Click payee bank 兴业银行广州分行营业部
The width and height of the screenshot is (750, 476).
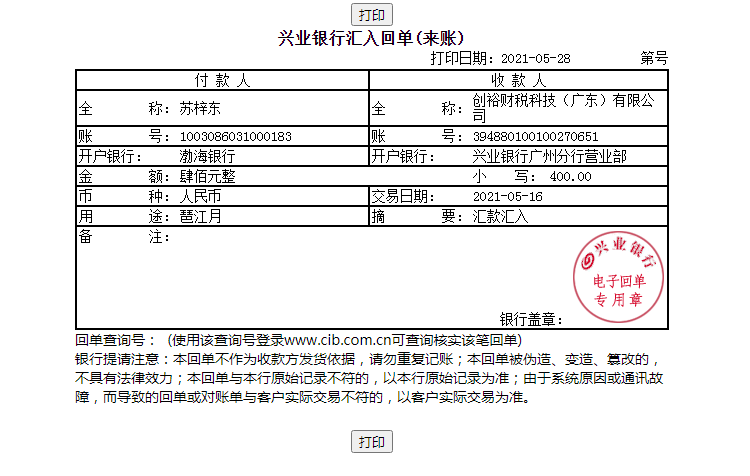(549, 156)
